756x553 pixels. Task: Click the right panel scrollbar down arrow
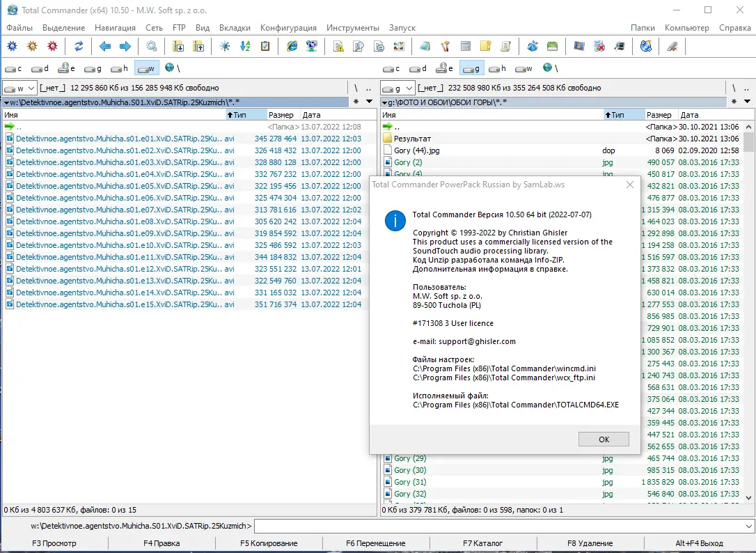pyautogui.click(x=749, y=498)
